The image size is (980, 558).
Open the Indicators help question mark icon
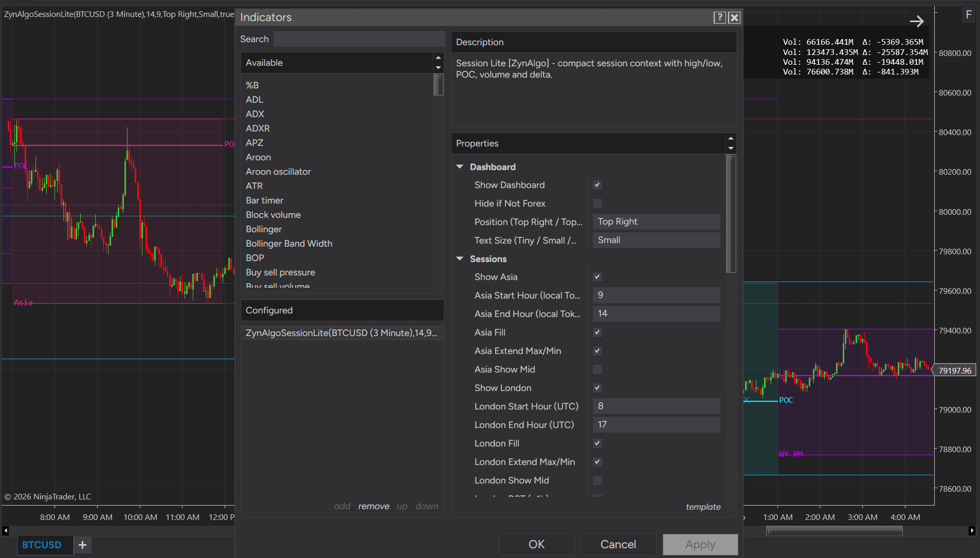tap(719, 17)
